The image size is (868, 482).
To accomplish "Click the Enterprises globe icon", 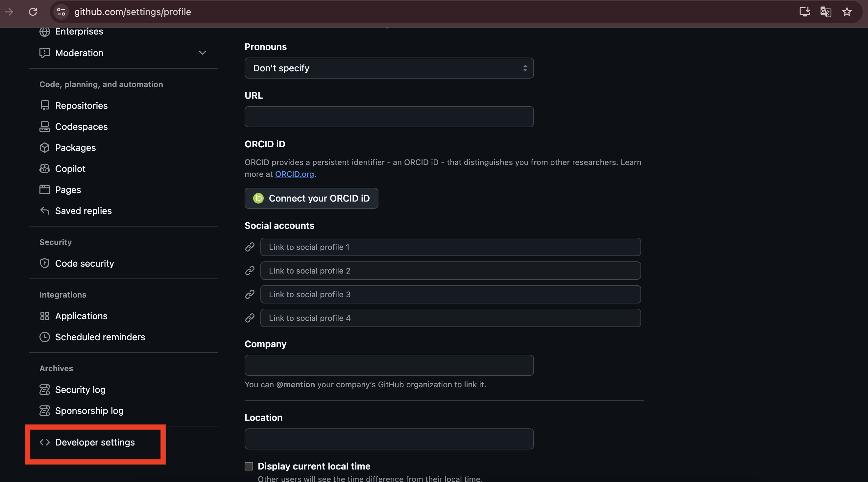I will [x=44, y=32].
